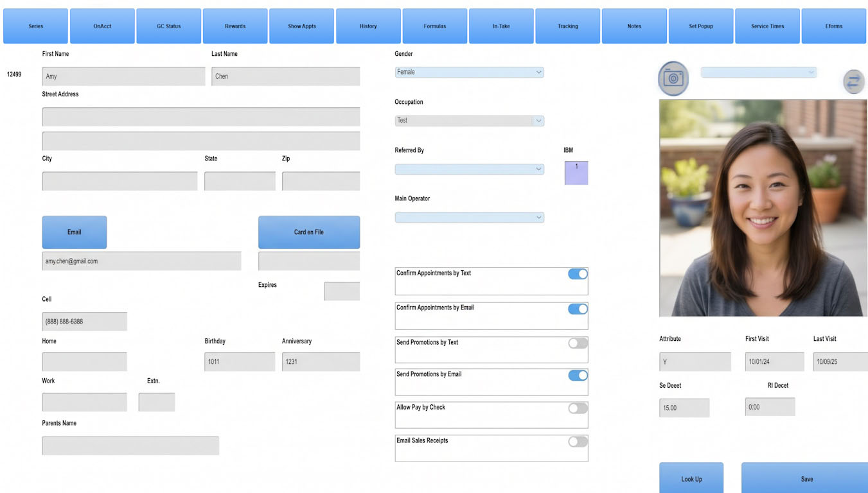Toggle Confirm Appointments by Text switch

(578, 274)
